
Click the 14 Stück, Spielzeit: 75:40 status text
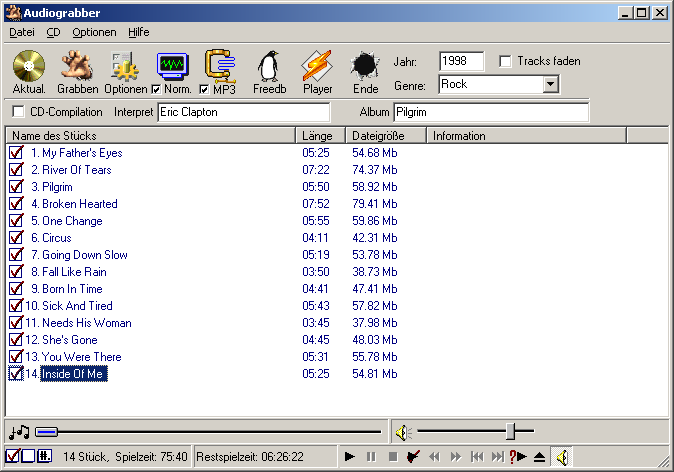coord(125,457)
